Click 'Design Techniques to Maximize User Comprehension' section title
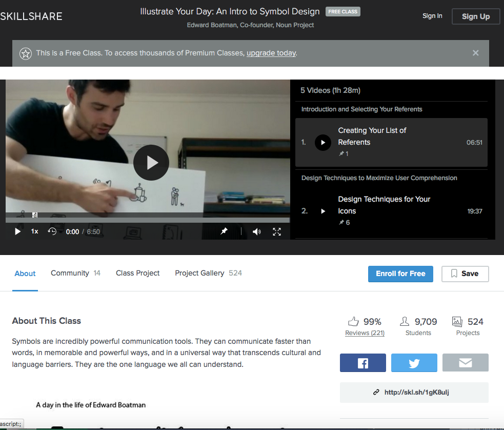The height and width of the screenshot is (430, 504). (x=379, y=178)
